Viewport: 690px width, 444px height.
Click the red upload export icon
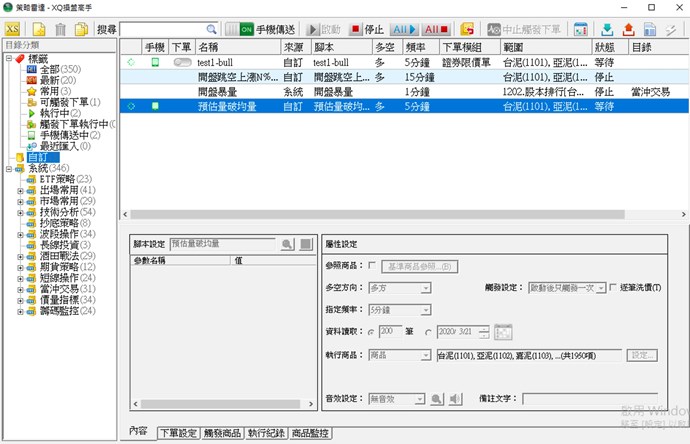[628, 29]
